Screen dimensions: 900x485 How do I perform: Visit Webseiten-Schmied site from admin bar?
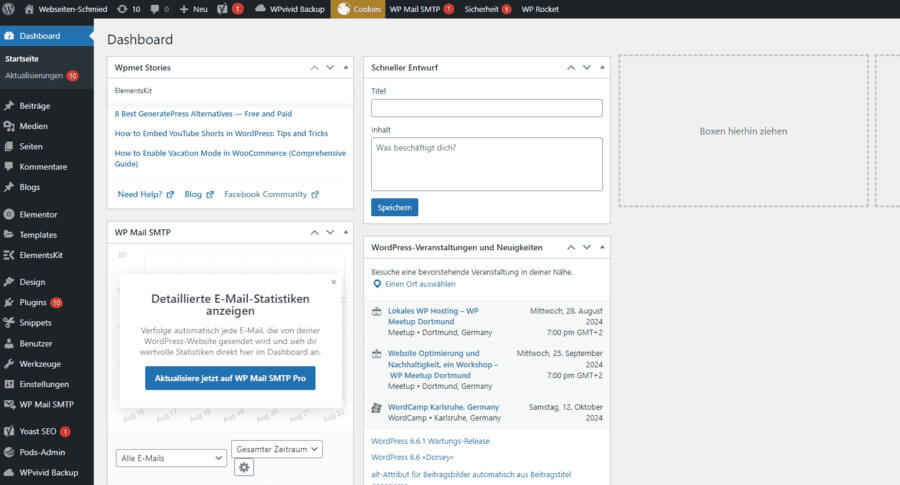tap(65, 9)
